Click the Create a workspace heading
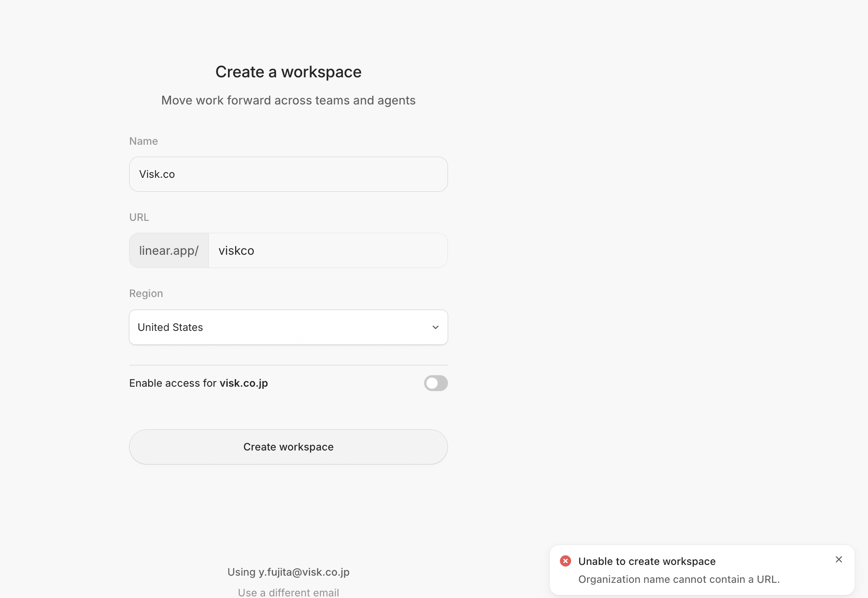This screenshot has width=868, height=598. click(289, 72)
